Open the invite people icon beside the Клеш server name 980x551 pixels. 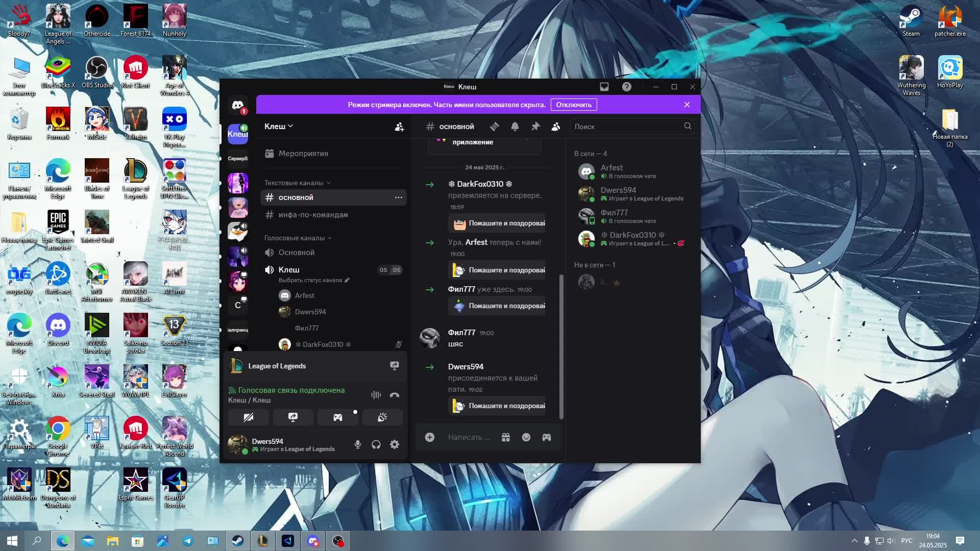click(x=399, y=127)
